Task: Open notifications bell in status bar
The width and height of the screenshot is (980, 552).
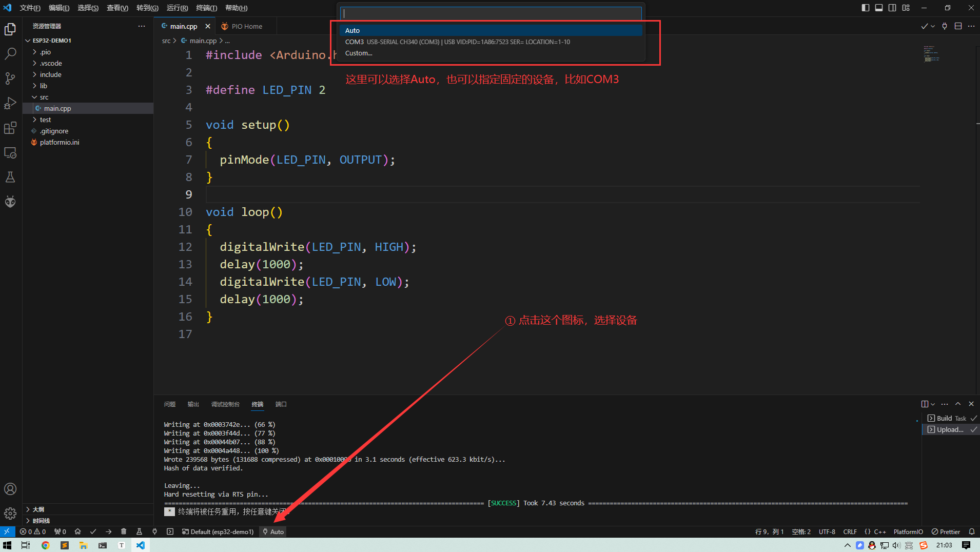Action: tap(971, 531)
